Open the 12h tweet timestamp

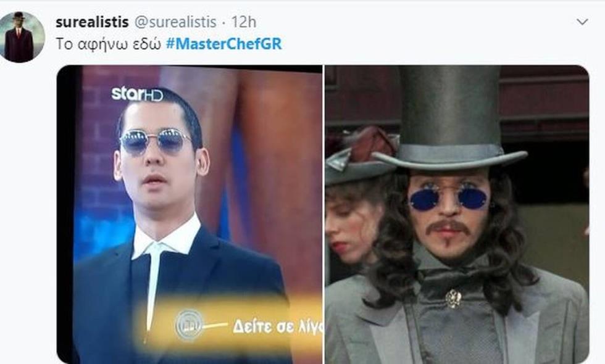click(243, 22)
